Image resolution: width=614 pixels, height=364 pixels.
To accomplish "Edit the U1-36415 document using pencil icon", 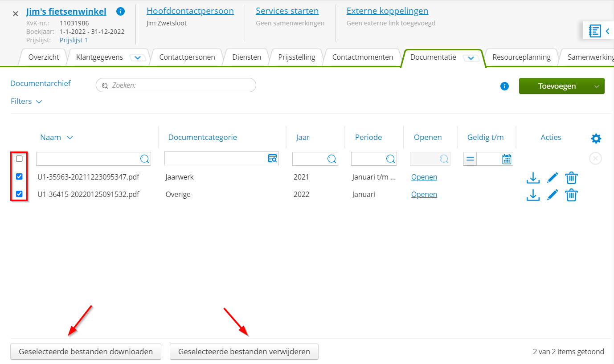I will tap(552, 195).
